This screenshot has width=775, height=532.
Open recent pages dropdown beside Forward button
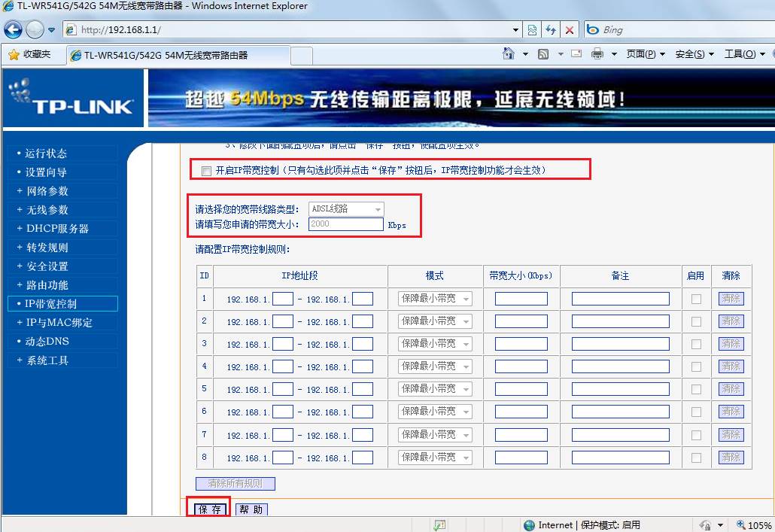pos(51,30)
